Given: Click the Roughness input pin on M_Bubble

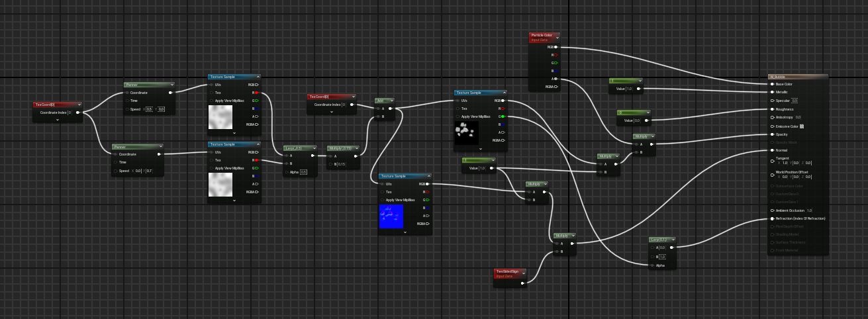Looking at the screenshot, I should [773, 109].
